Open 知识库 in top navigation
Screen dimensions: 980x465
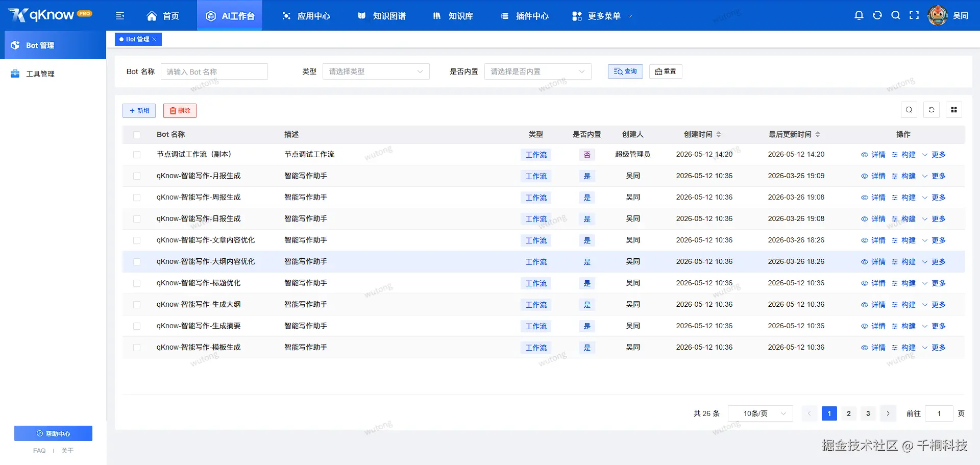pyautogui.click(x=453, y=16)
